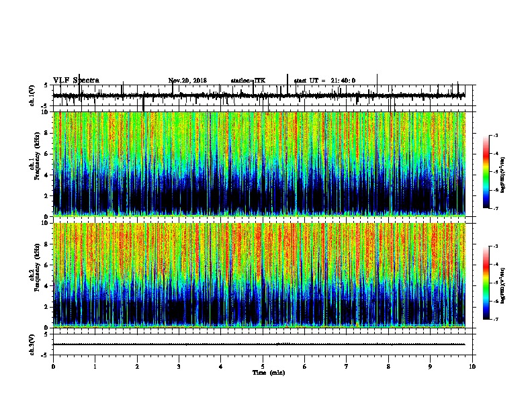This screenshot has height=411, width=532.
Task: Click the ch.1 voltage waveform trace
Action: (x=259, y=95)
